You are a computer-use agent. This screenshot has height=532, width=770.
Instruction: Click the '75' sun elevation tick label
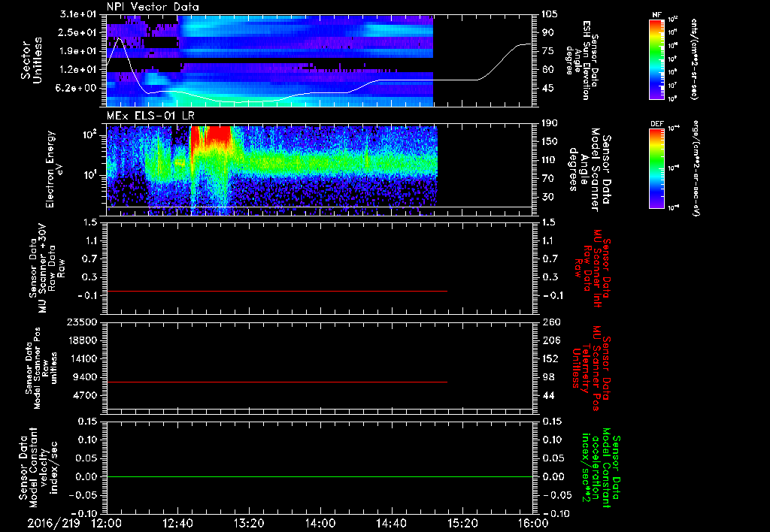click(548, 51)
